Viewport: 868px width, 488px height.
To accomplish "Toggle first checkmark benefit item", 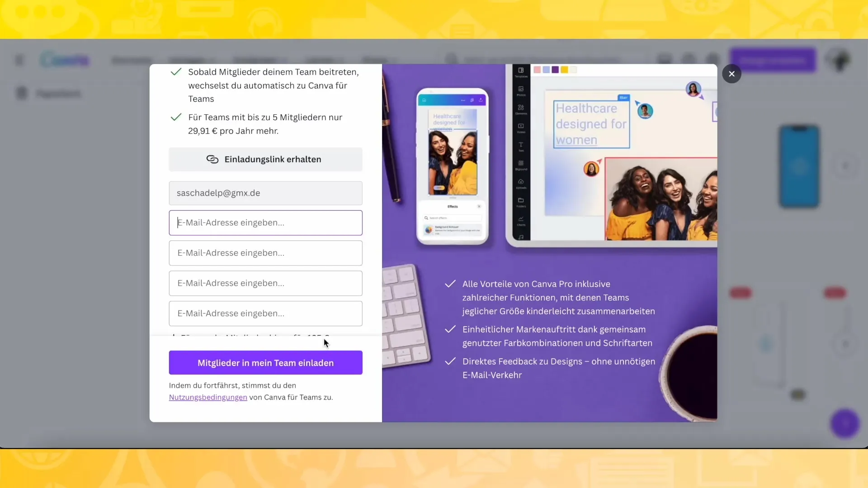I will (176, 71).
